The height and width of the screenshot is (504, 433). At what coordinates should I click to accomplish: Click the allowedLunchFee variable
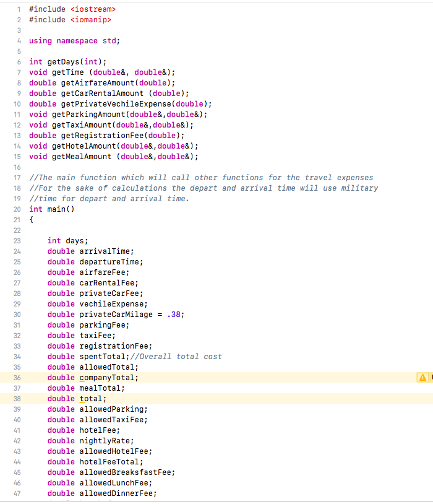[x=114, y=483]
